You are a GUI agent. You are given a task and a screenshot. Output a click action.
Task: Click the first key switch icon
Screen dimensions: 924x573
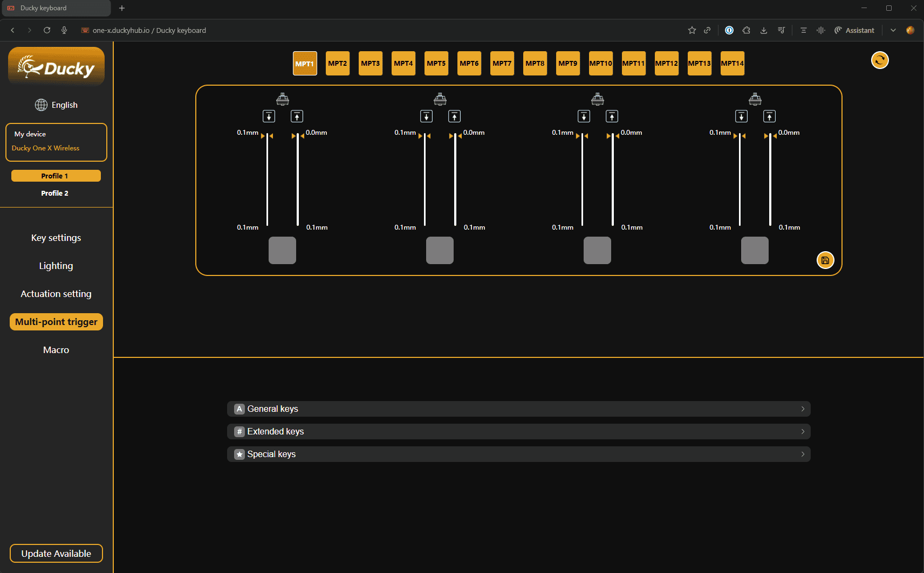[x=283, y=99]
